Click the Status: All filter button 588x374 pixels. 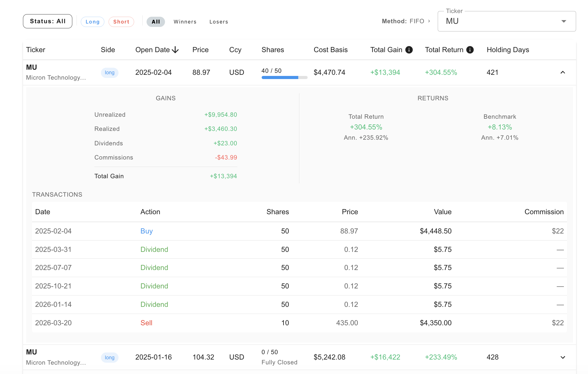tap(48, 21)
